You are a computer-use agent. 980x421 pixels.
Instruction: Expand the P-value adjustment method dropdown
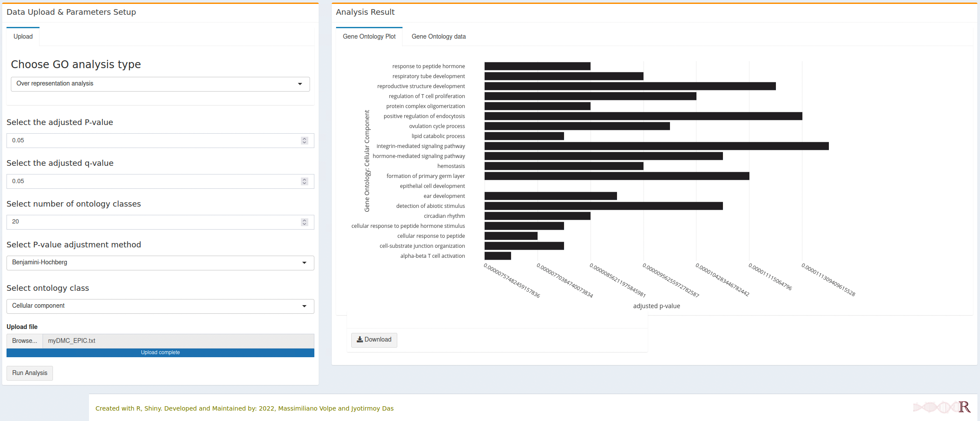160,263
